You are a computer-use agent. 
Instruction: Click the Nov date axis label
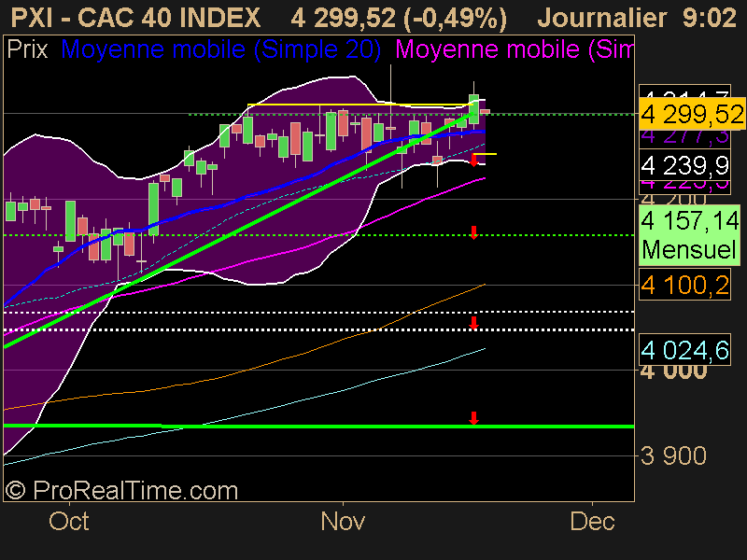click(x=343, y=522)
